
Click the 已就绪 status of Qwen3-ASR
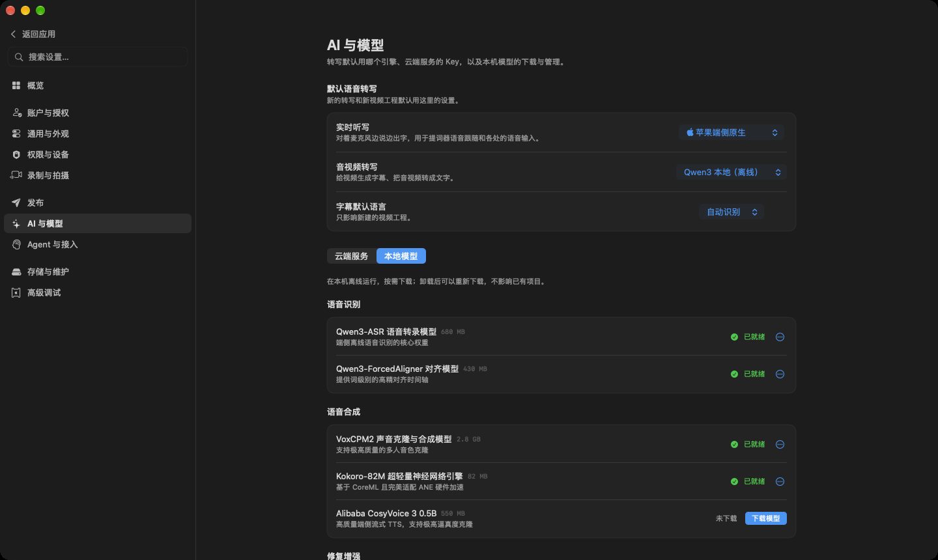754,337
